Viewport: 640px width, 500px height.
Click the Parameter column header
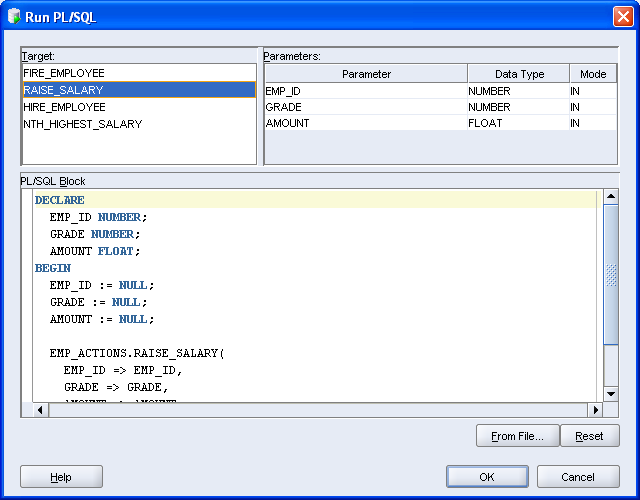pyautogui.click(x=366, y=74)
